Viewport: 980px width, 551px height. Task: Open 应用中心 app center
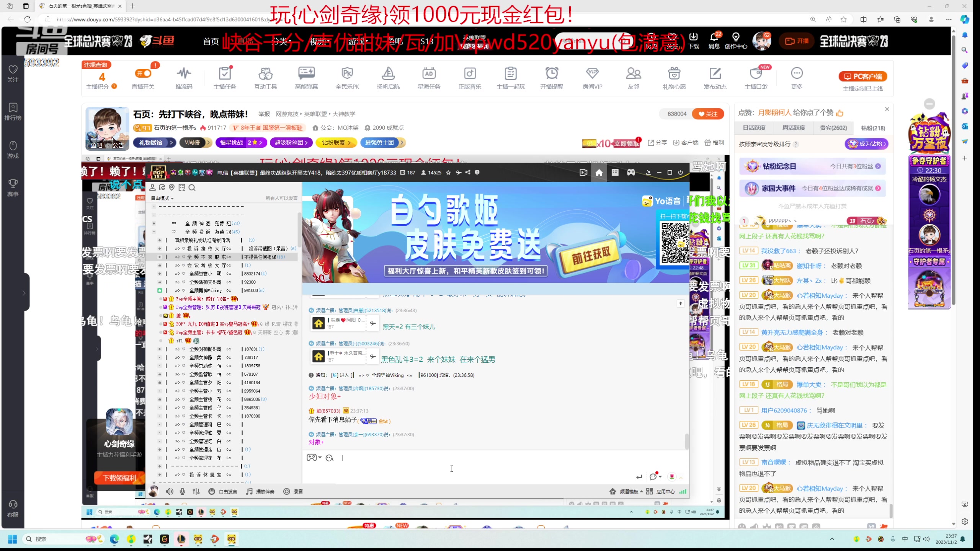coord(661,491)
